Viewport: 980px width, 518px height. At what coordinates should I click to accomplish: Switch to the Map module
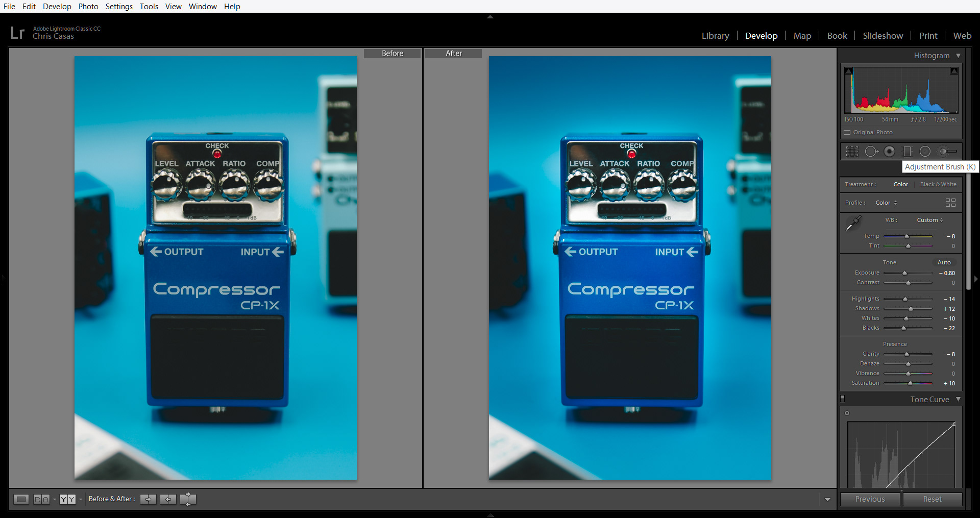[x=802, y=36]
